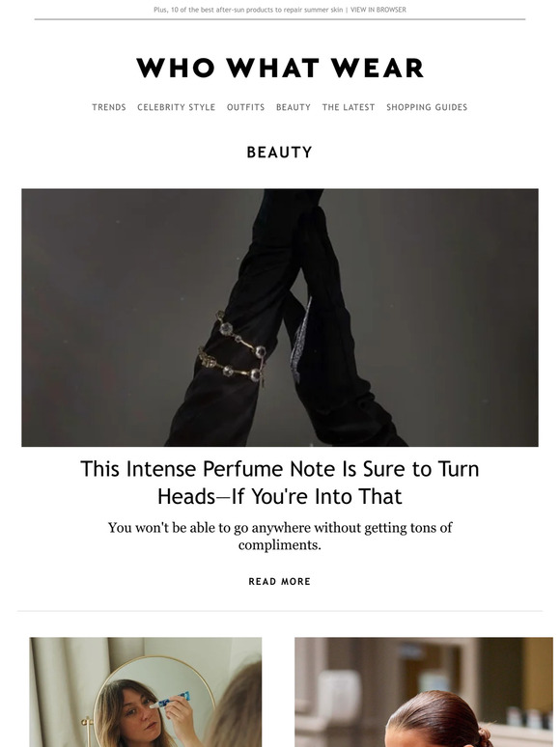The image size is (560, 747).
Task: Click the after-sun products preheader text
Action: tap(248, 10)
